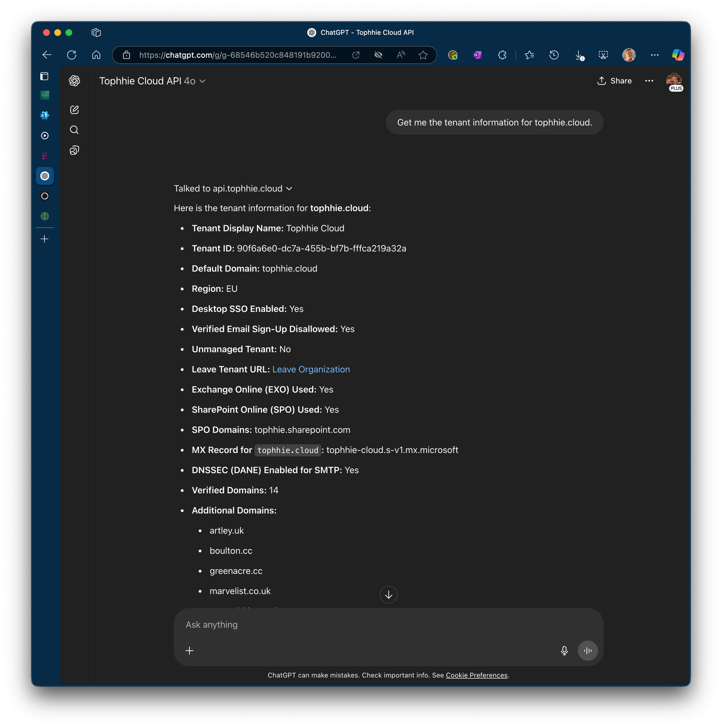
Task: Open the OneNote clipper extension
Action: 478,55
